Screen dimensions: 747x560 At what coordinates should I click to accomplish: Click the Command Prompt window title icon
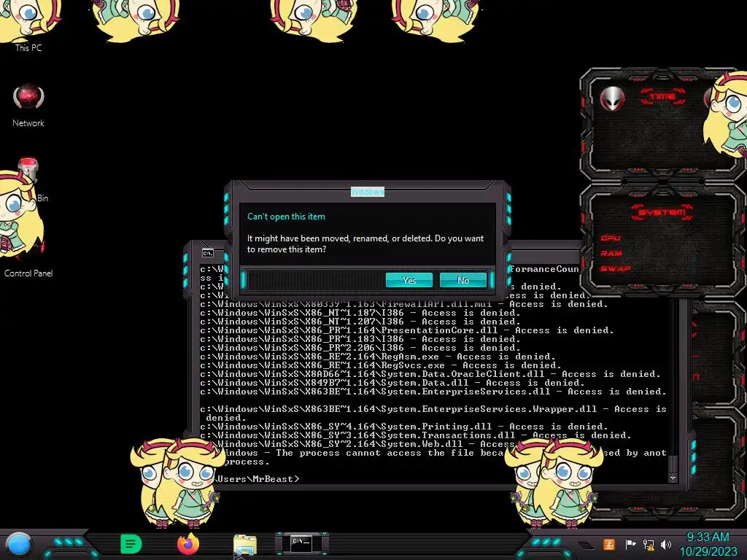(x=207, y=253)
